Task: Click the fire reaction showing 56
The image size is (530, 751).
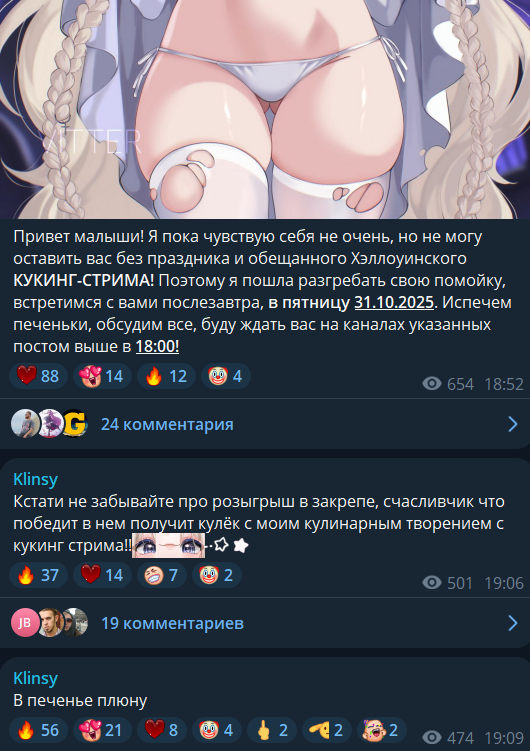Action: [x=38, y=730]
